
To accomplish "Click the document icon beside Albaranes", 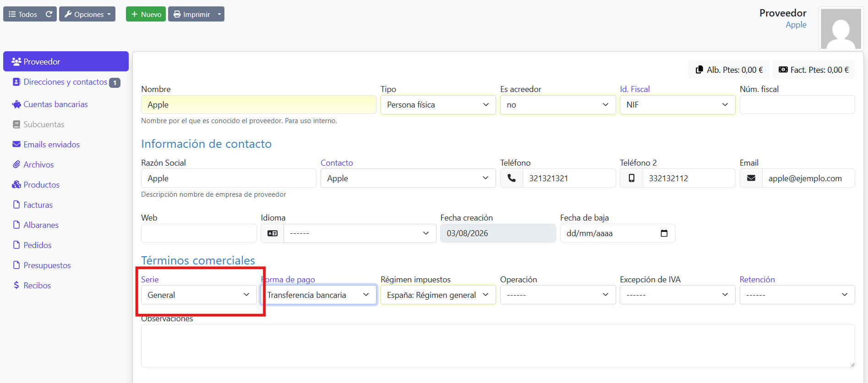I will click(x=16, y=225).
